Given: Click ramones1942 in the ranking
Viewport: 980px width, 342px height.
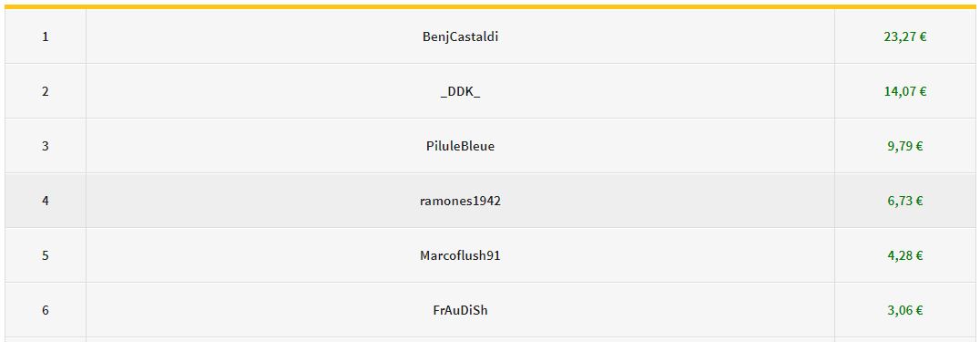Looking at the screenshot, I should point(460,201).
